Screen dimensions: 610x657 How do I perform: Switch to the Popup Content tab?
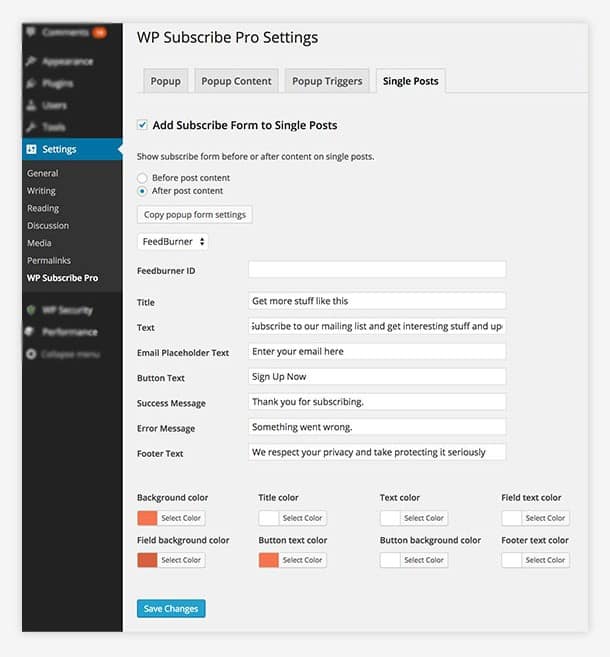[x=236, y=81]
